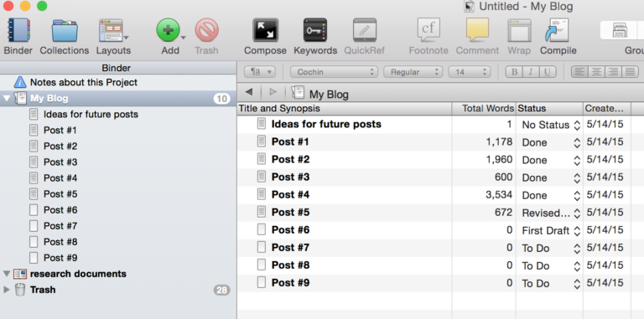Select Post #8 in binder
The image size is (644, 319).
click(60, 242)
